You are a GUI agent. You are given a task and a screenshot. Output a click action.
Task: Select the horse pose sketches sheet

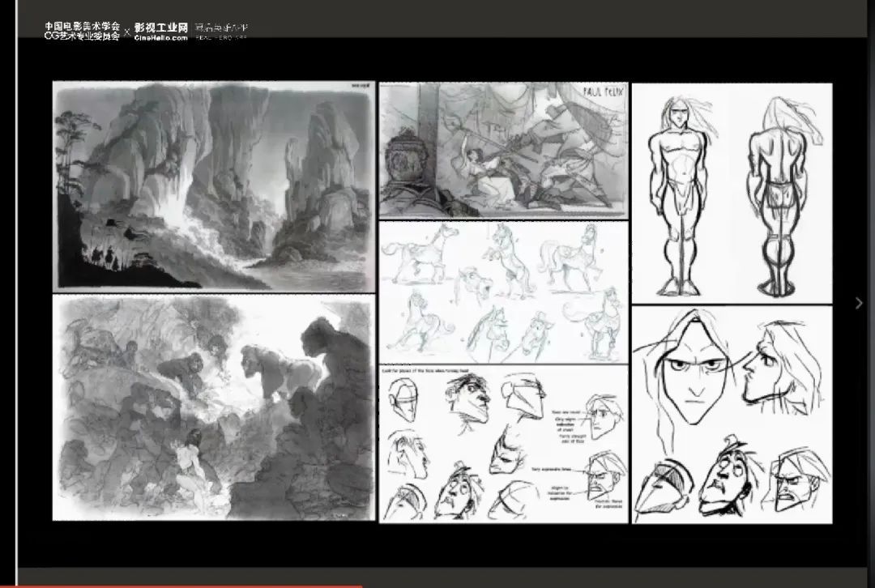point(503,292)
